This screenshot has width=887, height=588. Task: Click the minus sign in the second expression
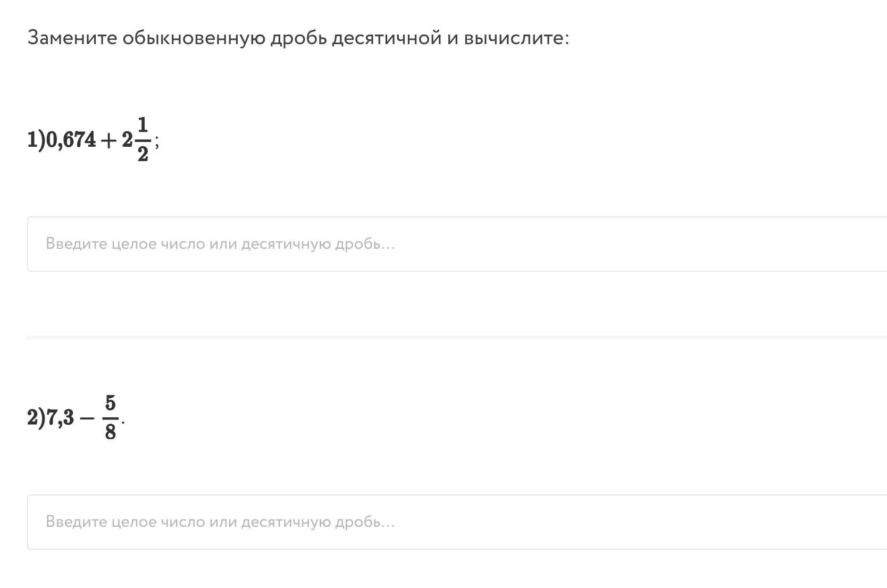click(87, 418)
